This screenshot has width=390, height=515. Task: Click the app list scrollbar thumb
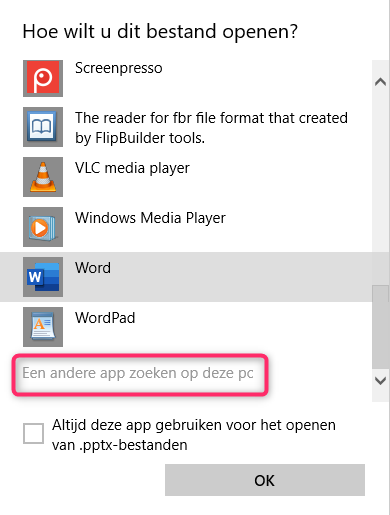pyautogui.click(x=381, y=327)
